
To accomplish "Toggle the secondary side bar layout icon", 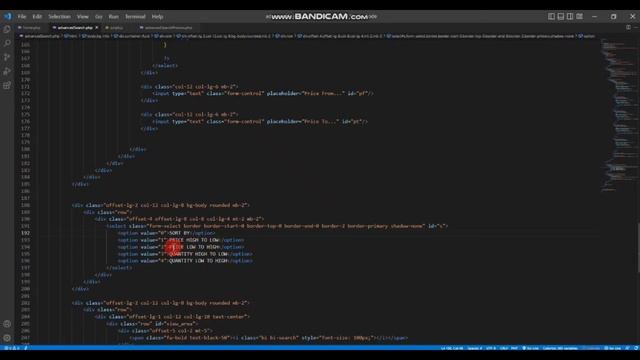I will [570, 16].
